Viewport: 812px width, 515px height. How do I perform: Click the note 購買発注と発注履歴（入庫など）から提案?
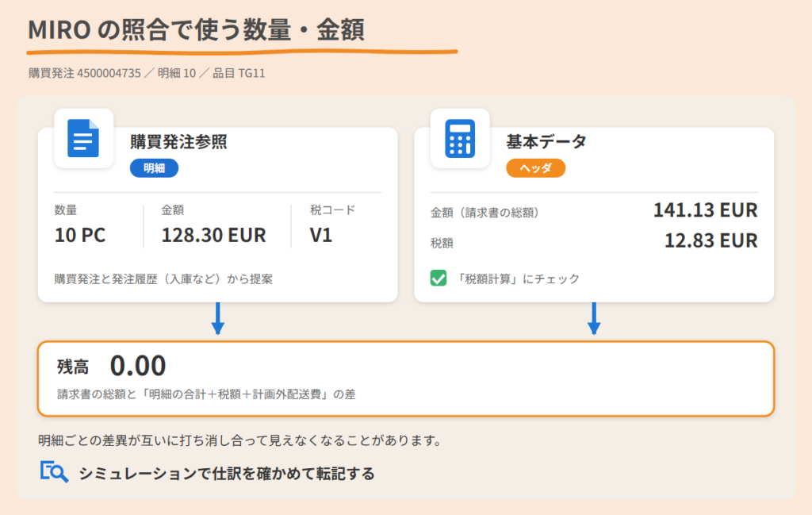(163, 279)
